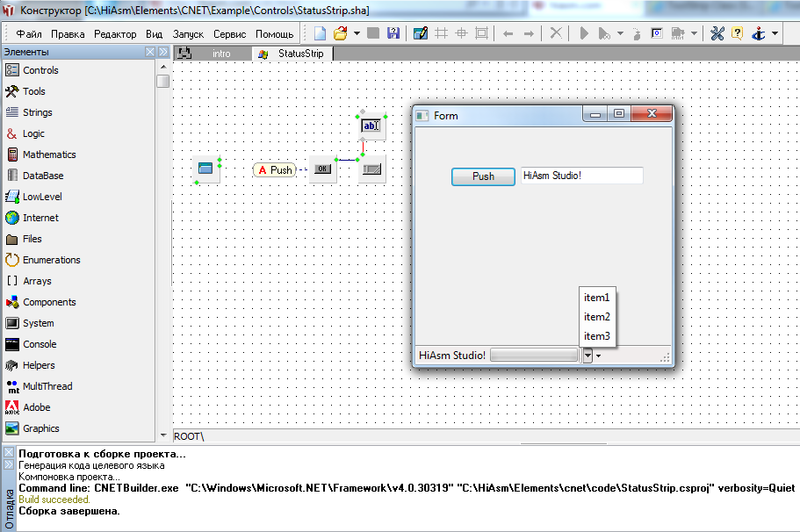Click the yellow help question mark icon
Image resolution: width=800 pixels, height=532 pixels.
tap(737, 33)
